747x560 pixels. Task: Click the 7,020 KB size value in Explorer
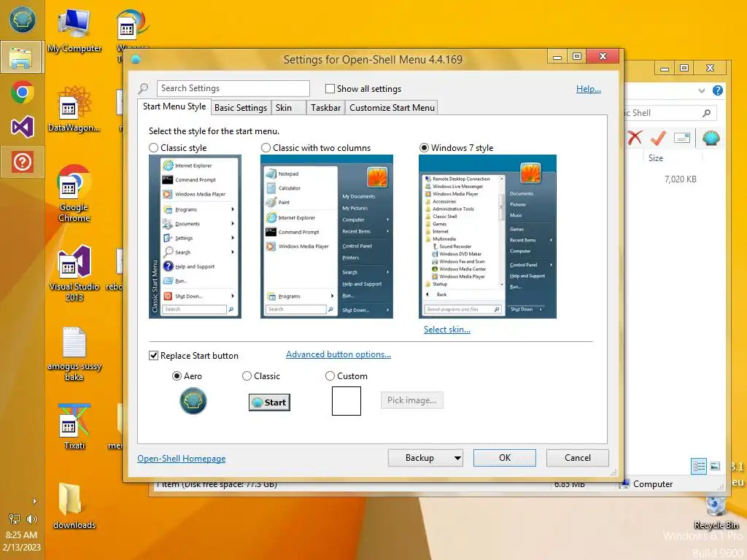(x=681, y=179)
